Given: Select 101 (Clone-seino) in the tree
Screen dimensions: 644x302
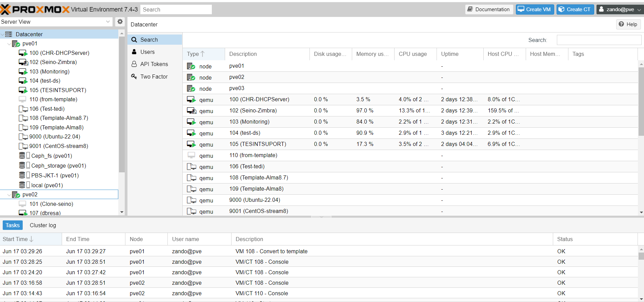Looking at the screenshot, I should [59, 204].
